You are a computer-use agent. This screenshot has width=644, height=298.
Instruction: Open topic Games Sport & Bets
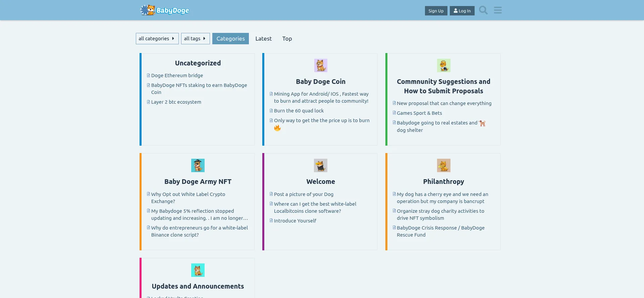(419, 113)
